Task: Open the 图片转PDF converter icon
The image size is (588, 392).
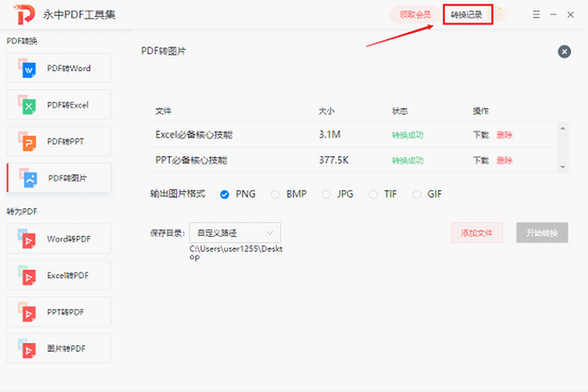Action: coord(27,348)
